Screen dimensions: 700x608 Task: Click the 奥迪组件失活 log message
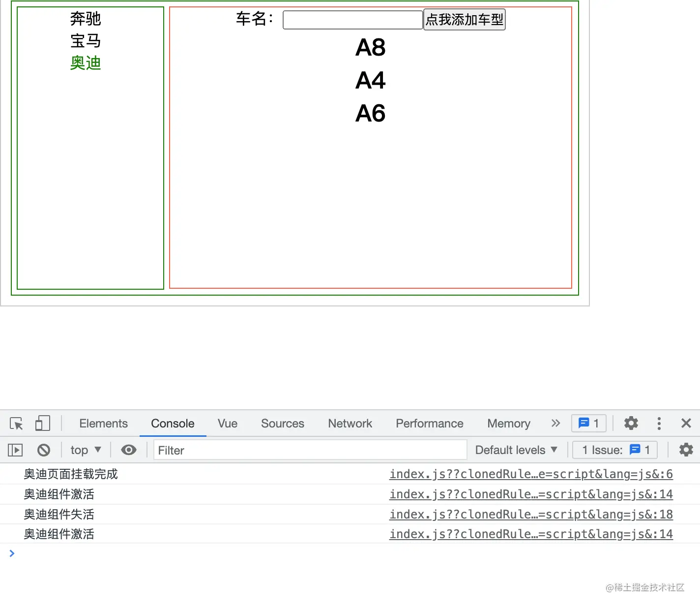[59, 515]
